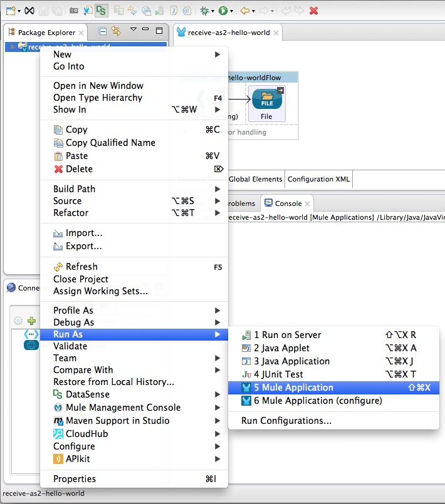Expand the Debug As submenu

click(134, 322)
